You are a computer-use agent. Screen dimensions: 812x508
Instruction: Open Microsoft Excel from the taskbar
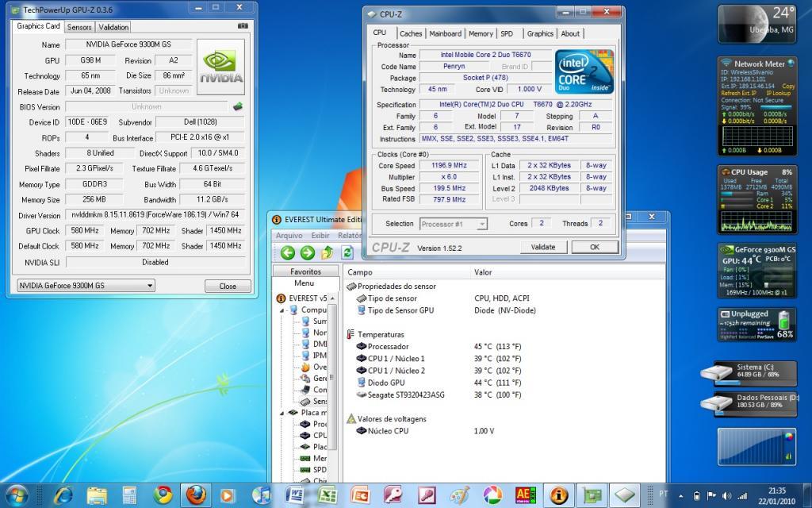[x=327, y=495]
